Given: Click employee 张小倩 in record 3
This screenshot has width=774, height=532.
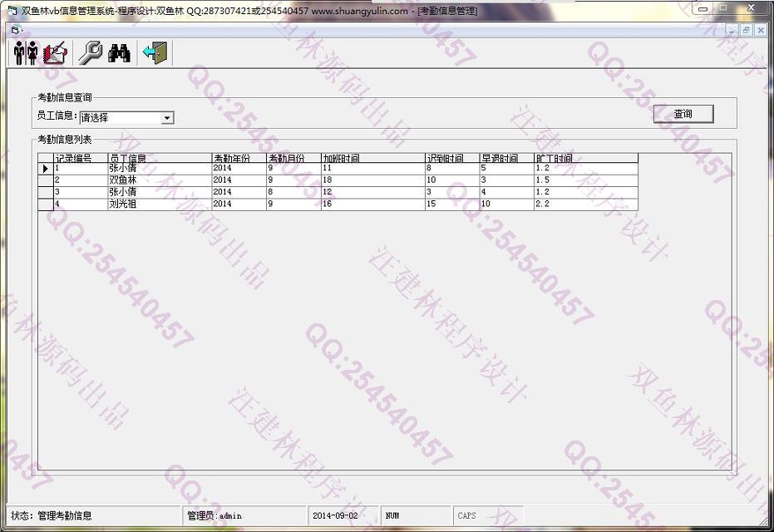Looking at the screenshot, I should coord(160,193).
